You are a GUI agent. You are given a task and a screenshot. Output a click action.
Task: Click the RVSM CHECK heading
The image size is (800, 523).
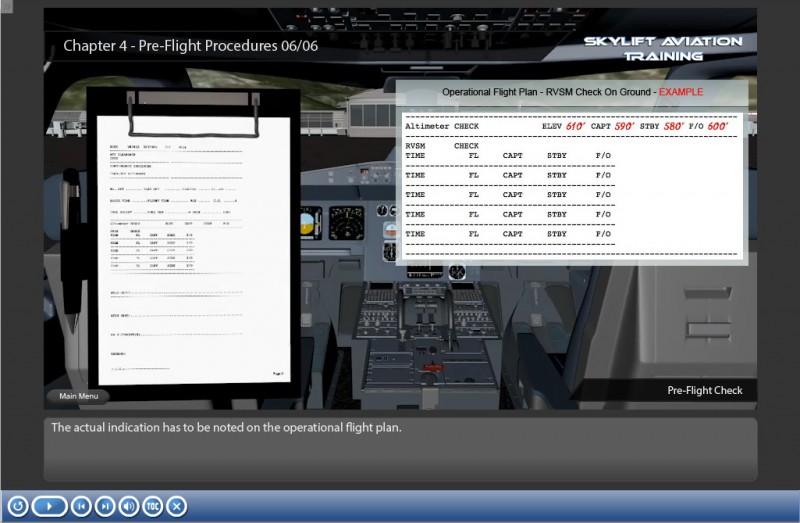click(x=442, y=146)
